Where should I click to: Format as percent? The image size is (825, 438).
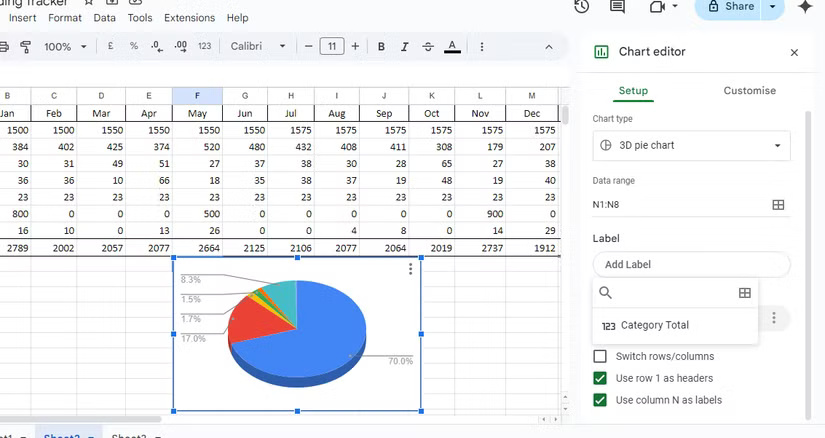click(x=134, y=47)
